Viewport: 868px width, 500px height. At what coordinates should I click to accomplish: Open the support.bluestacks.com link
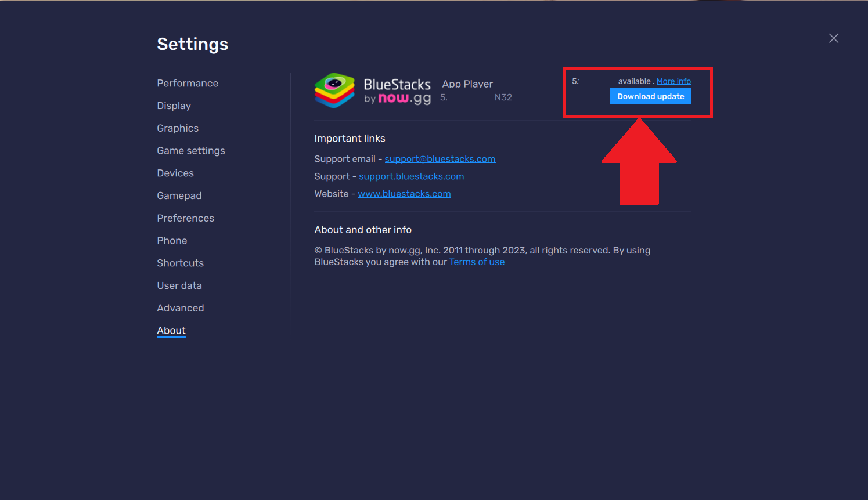(x=412, y=176)
